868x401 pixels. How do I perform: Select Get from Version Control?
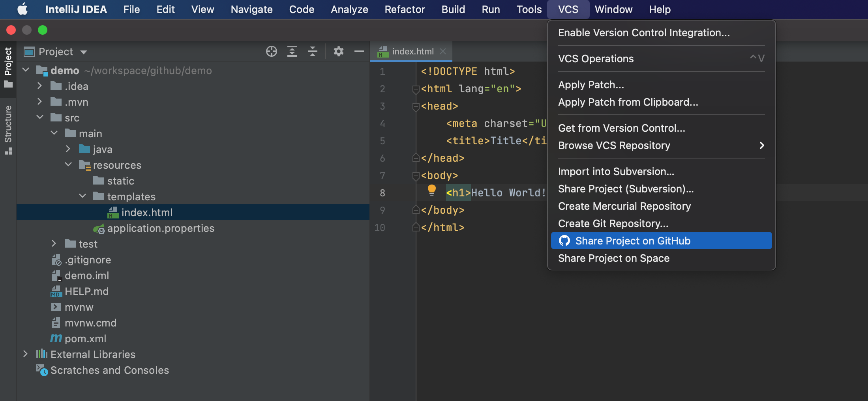coord(661,128)
